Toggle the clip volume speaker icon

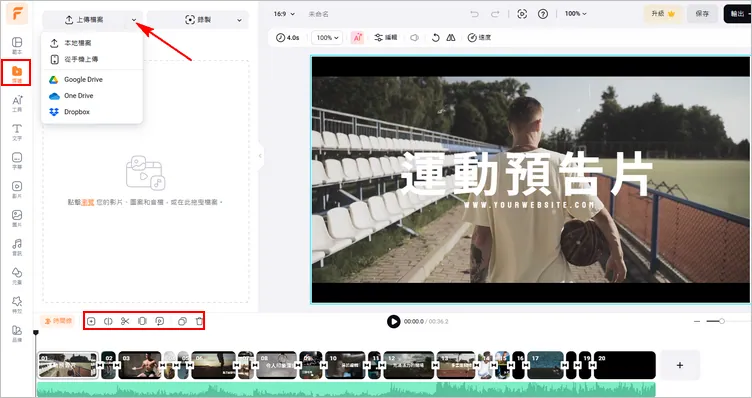pos(414,37)
